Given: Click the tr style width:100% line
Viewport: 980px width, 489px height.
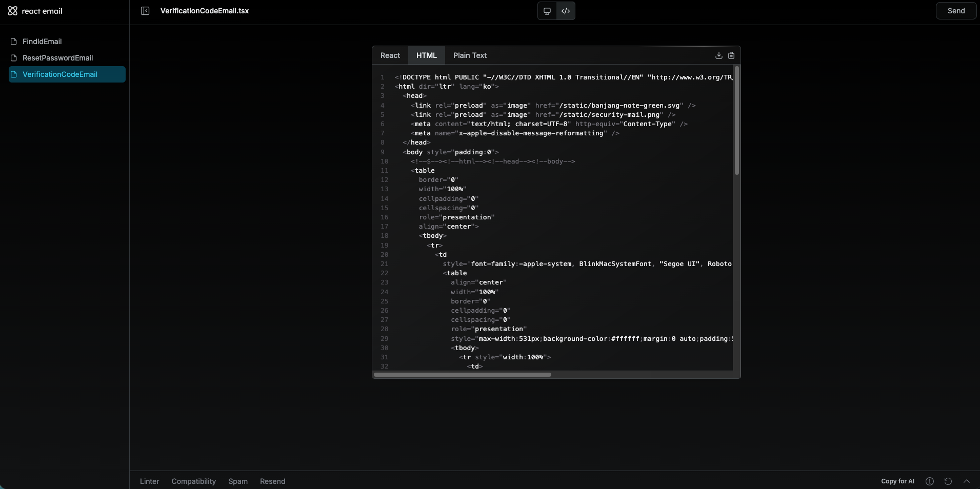Looking at the screenshot, I should (505, 357).
